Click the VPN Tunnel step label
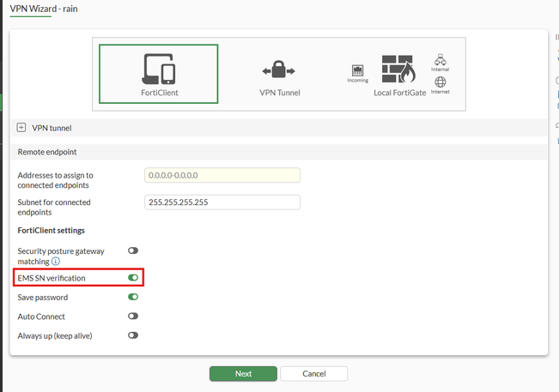559x392 pixels. pos(280,93)
